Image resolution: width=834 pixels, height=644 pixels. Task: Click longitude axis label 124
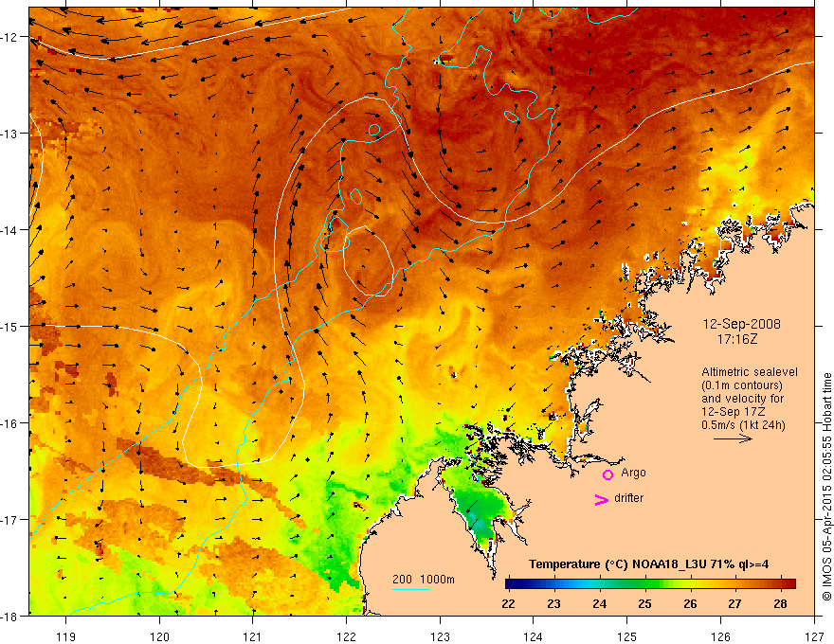click(534, 636)
